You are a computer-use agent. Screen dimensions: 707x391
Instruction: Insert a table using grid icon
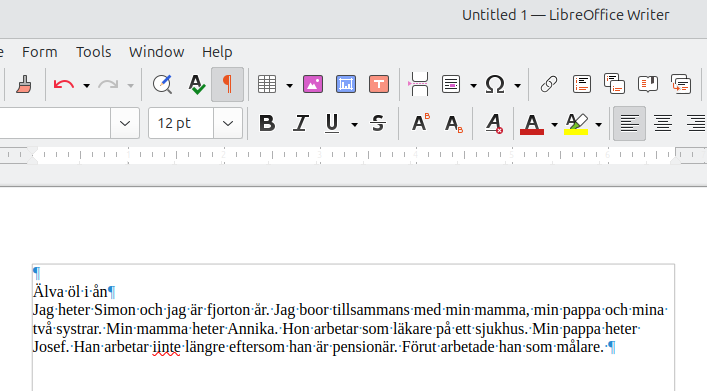click(x=267, y=84)
